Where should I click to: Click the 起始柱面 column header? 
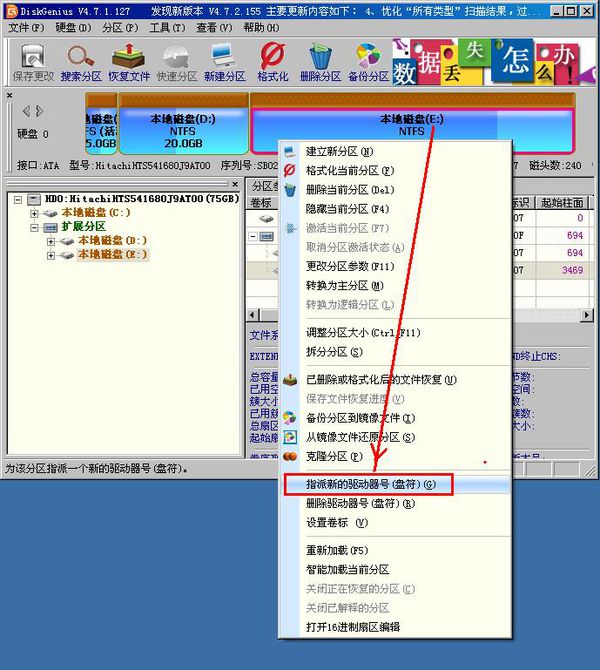point(562,203)
